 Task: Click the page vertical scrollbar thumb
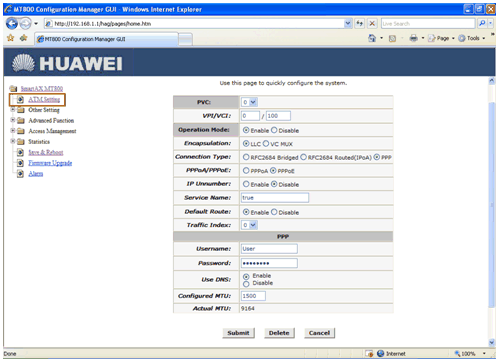coord(492,205)
